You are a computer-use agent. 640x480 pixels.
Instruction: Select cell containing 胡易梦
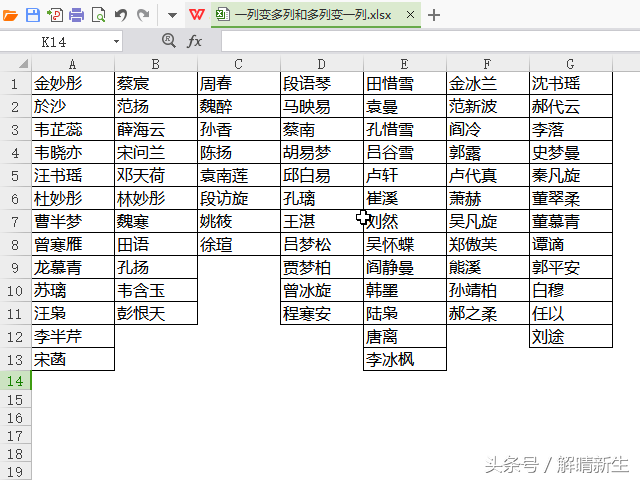(322, 153)
